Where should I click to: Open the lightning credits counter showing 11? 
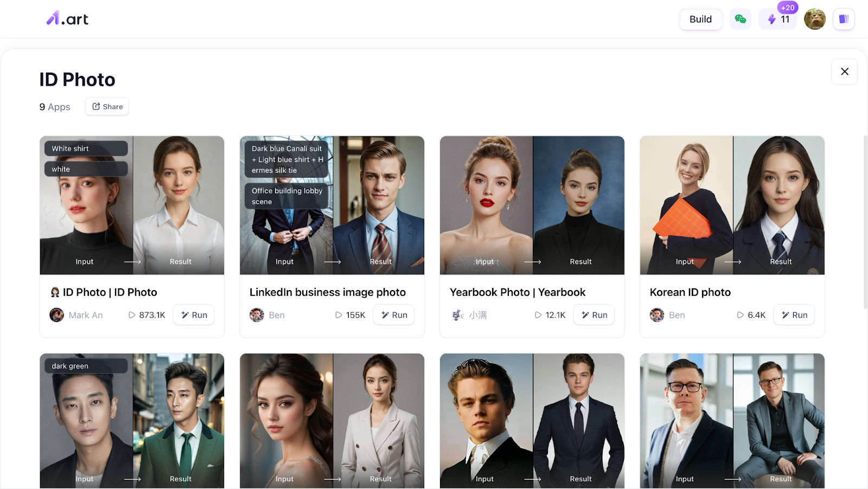point(778,20)
